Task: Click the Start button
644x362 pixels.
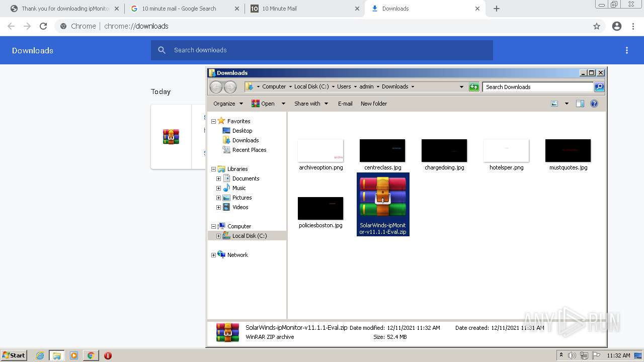Action: 14,355
